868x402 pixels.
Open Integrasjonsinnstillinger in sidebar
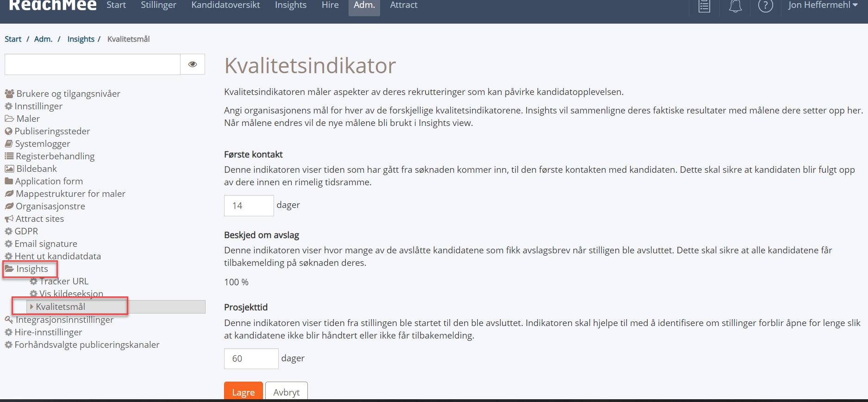click(x=64, y=320)
